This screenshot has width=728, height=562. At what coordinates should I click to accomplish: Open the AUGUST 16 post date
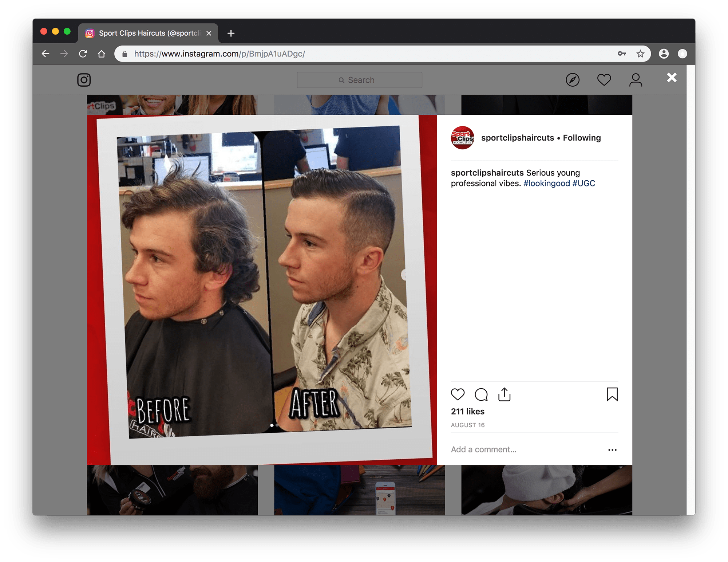467,425
